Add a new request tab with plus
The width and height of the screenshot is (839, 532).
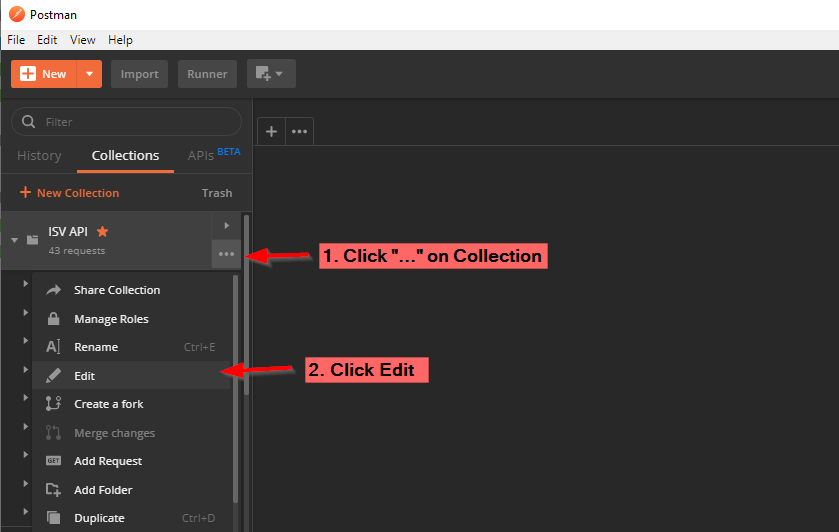(x=271, y=131)
